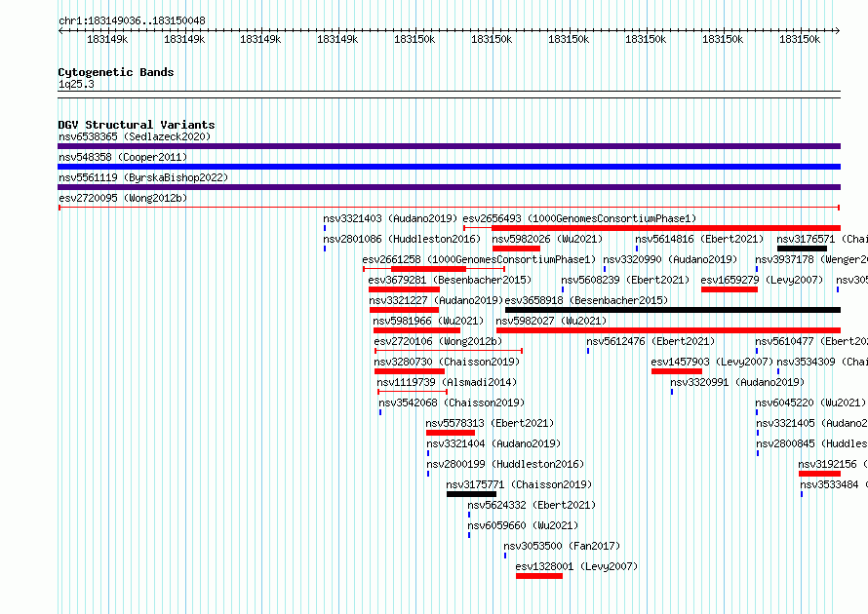Click nsv3280730 (Chaisson2019) label
868x614 pixels.
pos(447,362)
